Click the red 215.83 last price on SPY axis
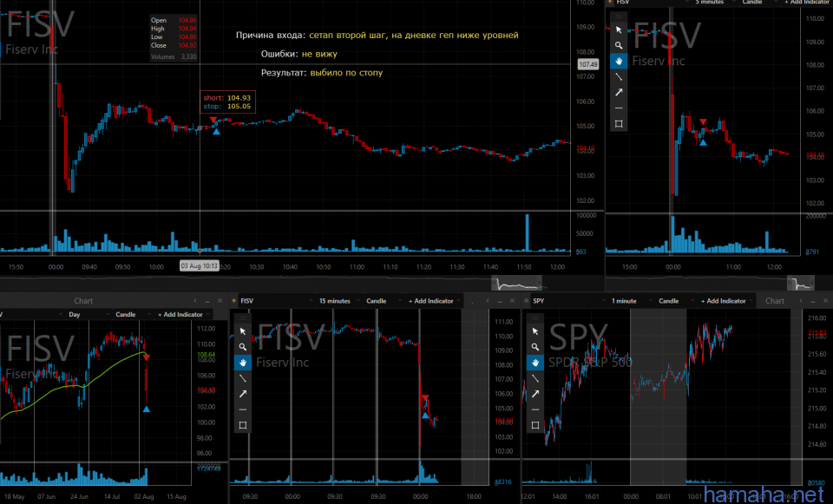 [x=817, y=333]
